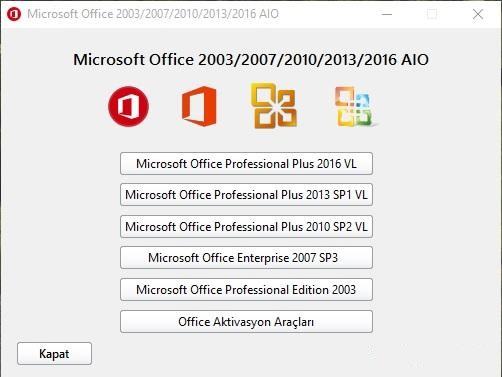
Task: Open Office Aktivasyon Araçları
Action: tap(246, 322)
